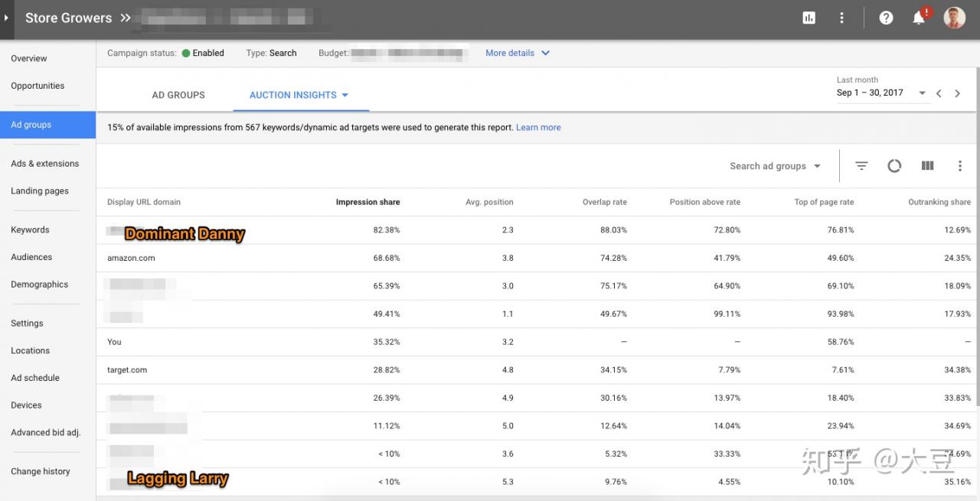Click impression share value 82.38%
This screenshot has height=501, width=980.
[x=387, y=230]
